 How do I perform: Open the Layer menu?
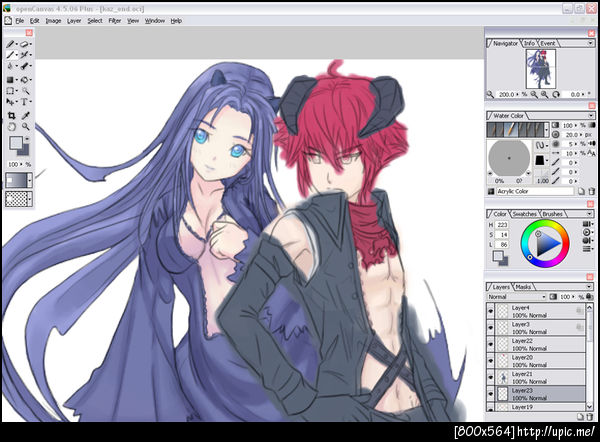point(74,21)
